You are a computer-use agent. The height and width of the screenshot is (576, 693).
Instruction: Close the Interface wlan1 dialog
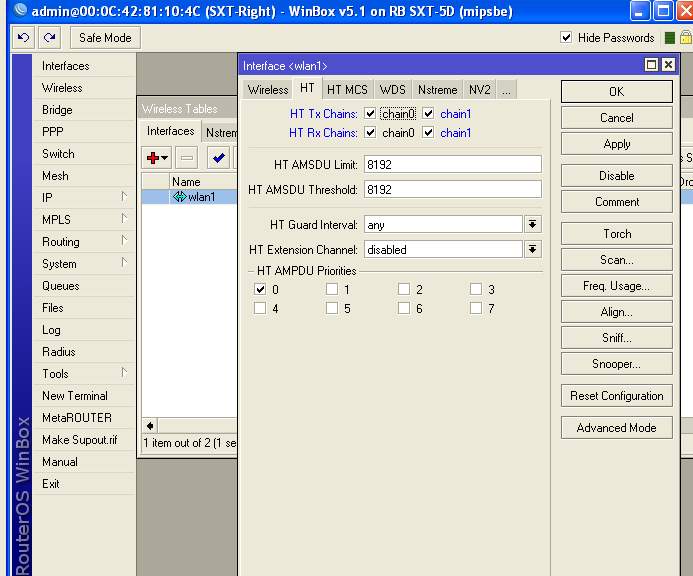[668, 65]
